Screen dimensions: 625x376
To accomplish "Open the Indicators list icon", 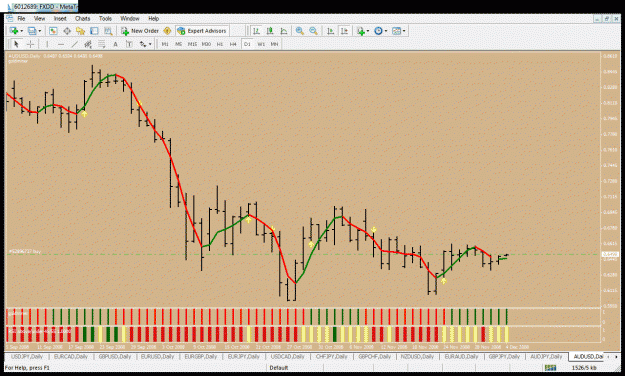I will 361,31.
